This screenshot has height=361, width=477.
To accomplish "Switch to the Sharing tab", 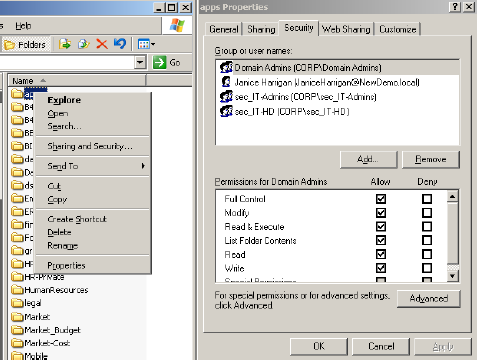I will click(261, 29).
